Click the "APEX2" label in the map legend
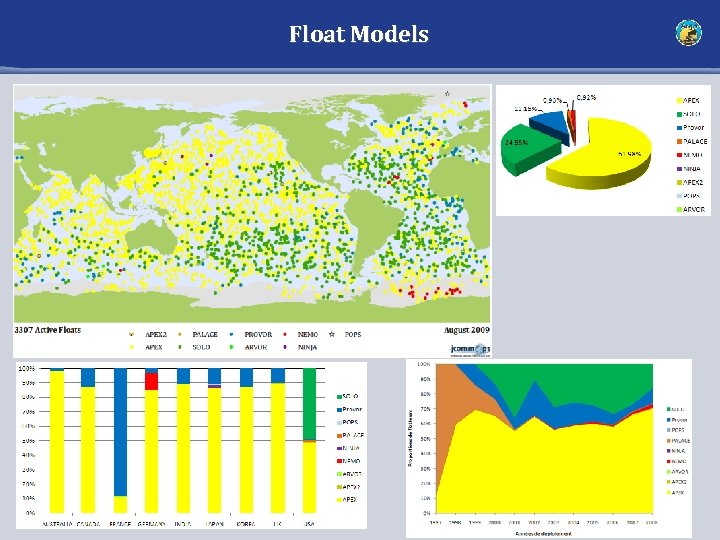Image resolution: width=720 pixels, height=540 pixels. (x=156, y=334)
